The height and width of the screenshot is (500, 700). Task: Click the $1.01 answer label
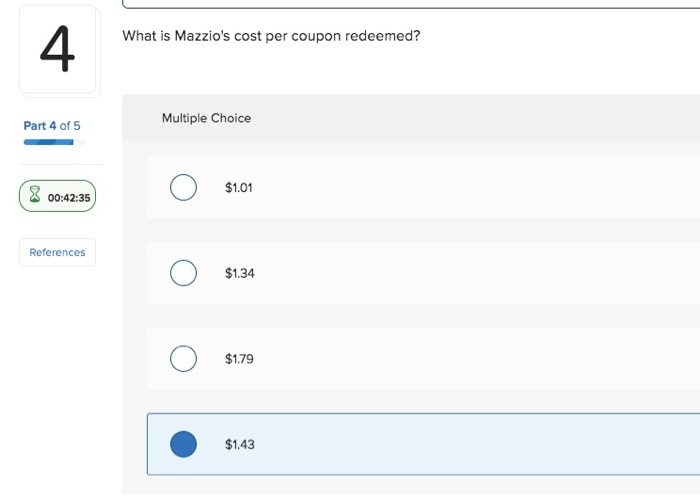tap(239, 187)
